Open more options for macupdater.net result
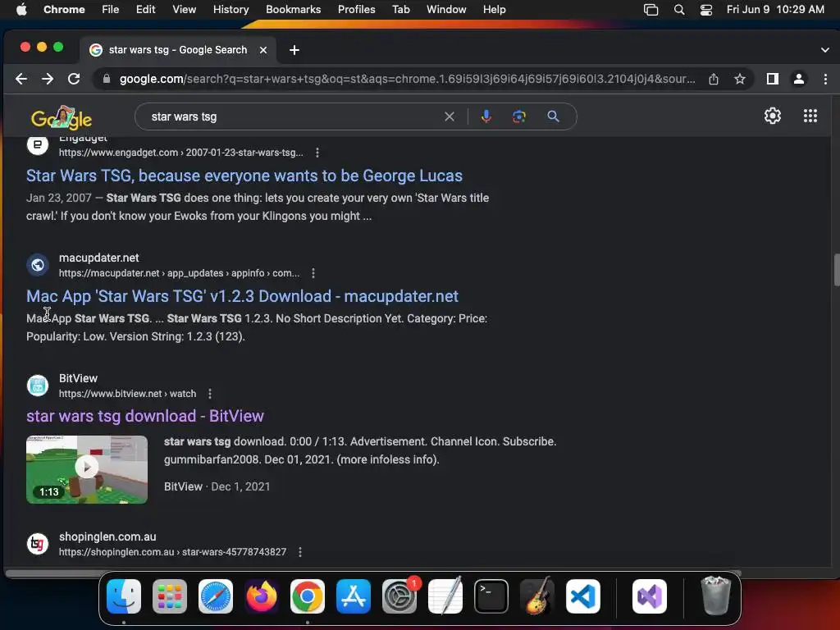Image resolution: width=840 pixels, height=630 pixels. 313,273
